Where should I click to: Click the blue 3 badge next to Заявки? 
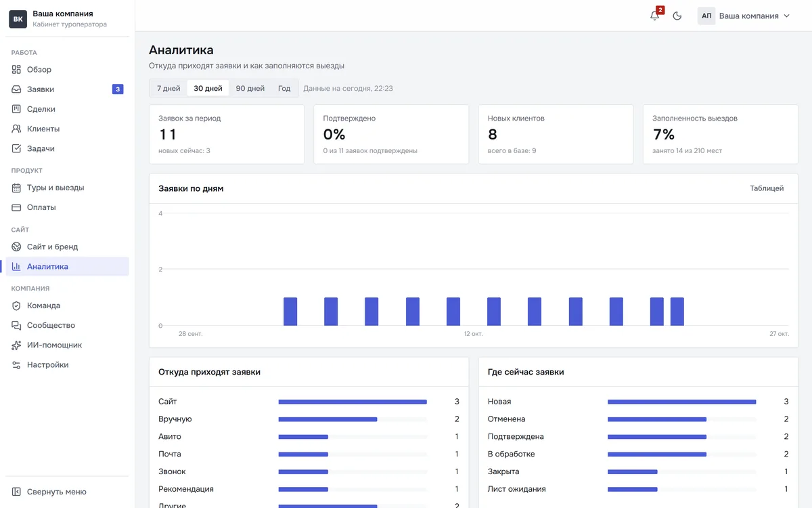(x=118, y=89)
